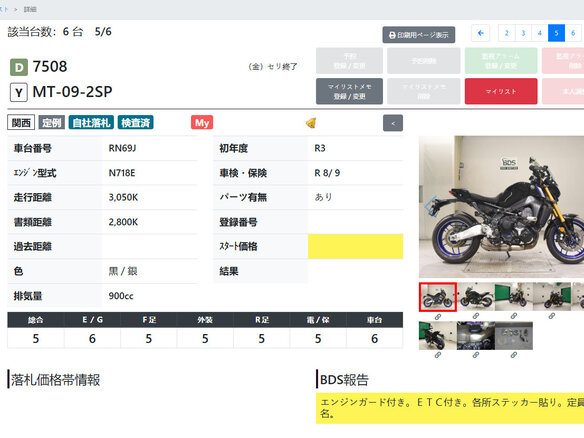Select the spare-parts photo thumbnail
Viewport: 584px width, 438px height.
pyautogui.click(x=514, y=336)
